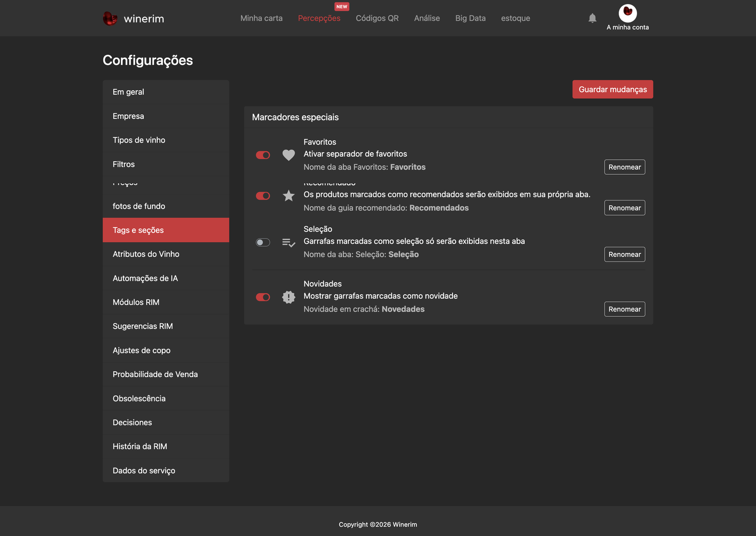Disable the Recomendado toggle
The width and height of the screenshot is (756, 536).
263,196
